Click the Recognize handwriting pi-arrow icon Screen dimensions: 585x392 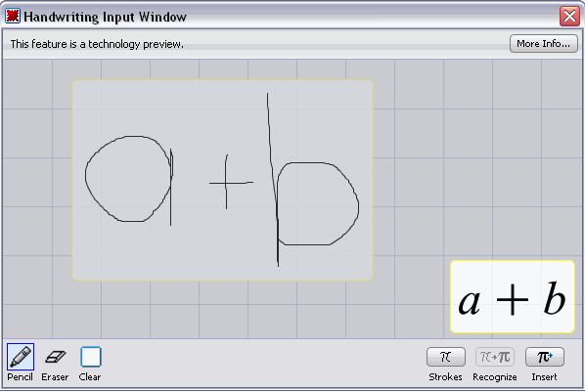click(495, 357)
